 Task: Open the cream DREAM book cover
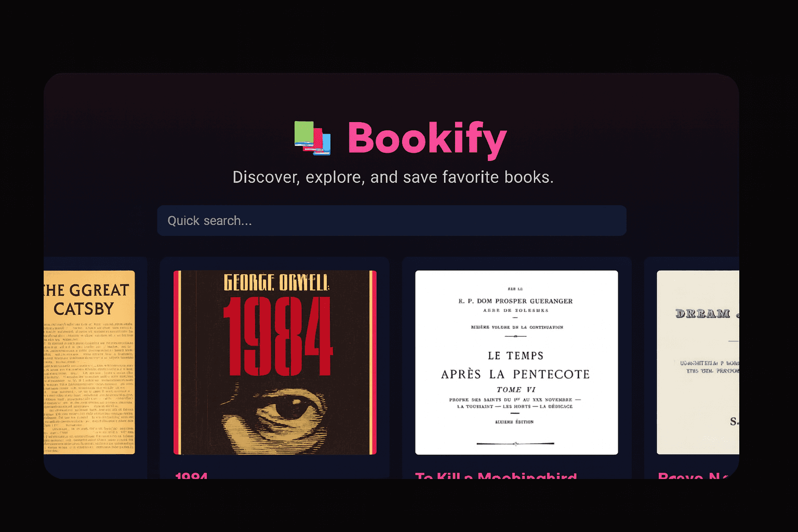[x=698, y=363]
